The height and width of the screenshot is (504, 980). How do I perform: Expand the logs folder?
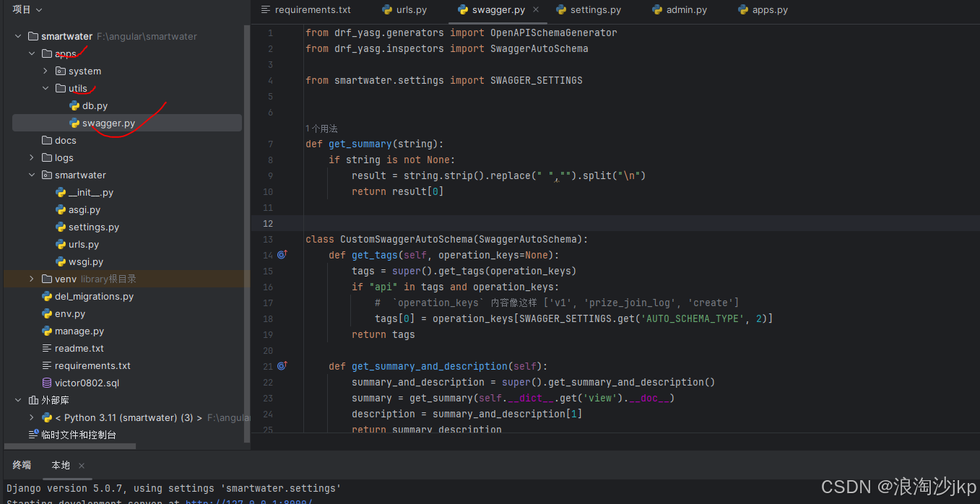(x=32, y=158)
